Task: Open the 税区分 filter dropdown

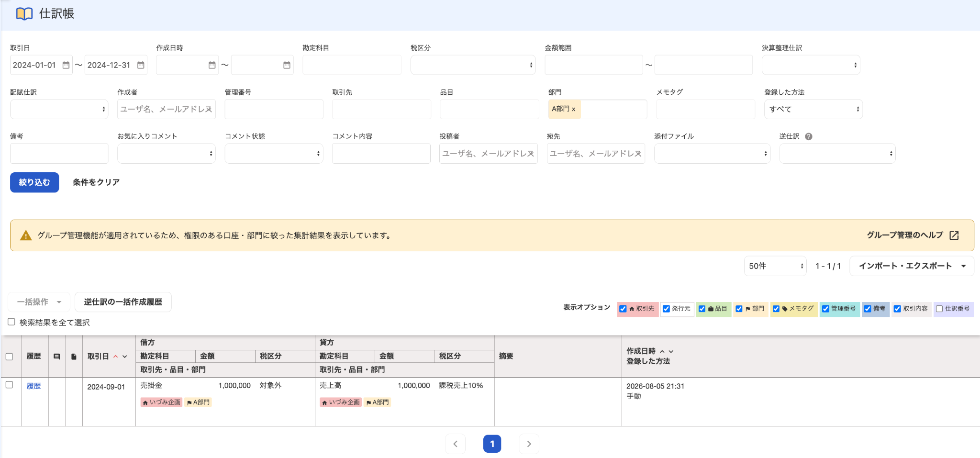Action: coord(473,65)
